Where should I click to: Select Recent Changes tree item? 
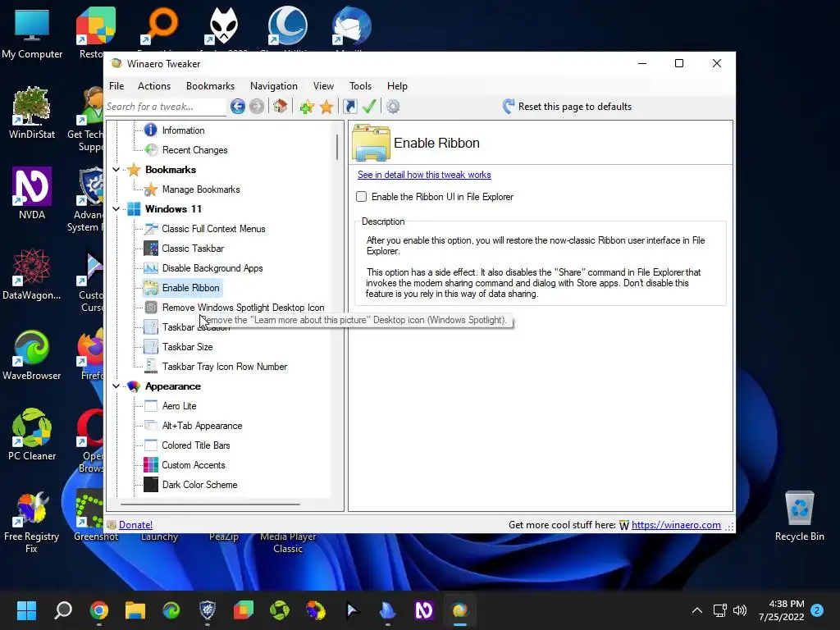[x=195, y=150]
